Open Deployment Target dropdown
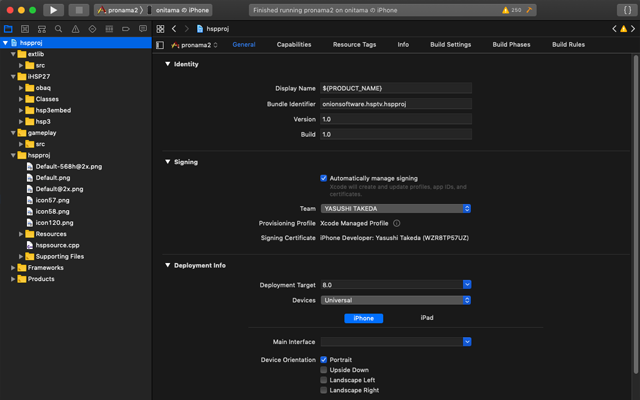 467,284
